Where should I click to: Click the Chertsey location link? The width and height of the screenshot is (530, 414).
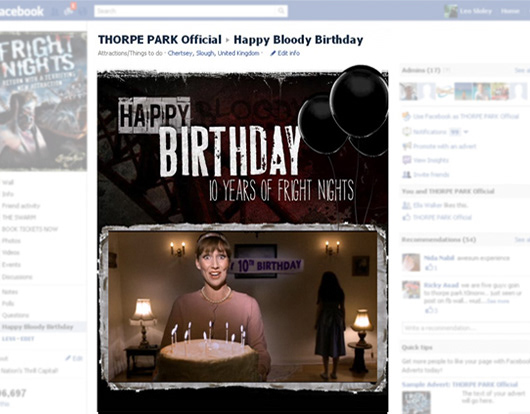pyautogui.click(x=181, y=53)
